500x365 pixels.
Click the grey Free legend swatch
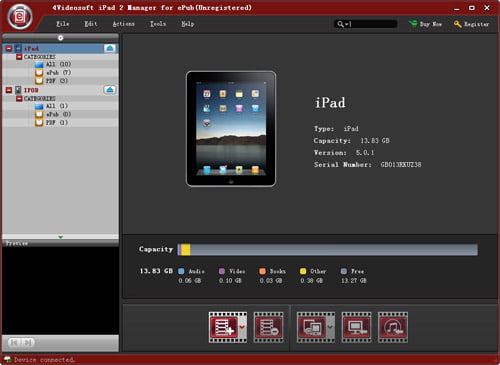[344, 271]
